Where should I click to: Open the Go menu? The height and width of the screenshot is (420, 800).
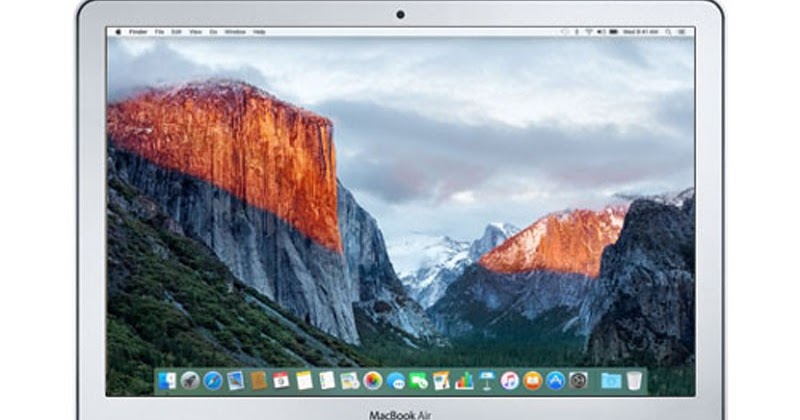point(213,32)
